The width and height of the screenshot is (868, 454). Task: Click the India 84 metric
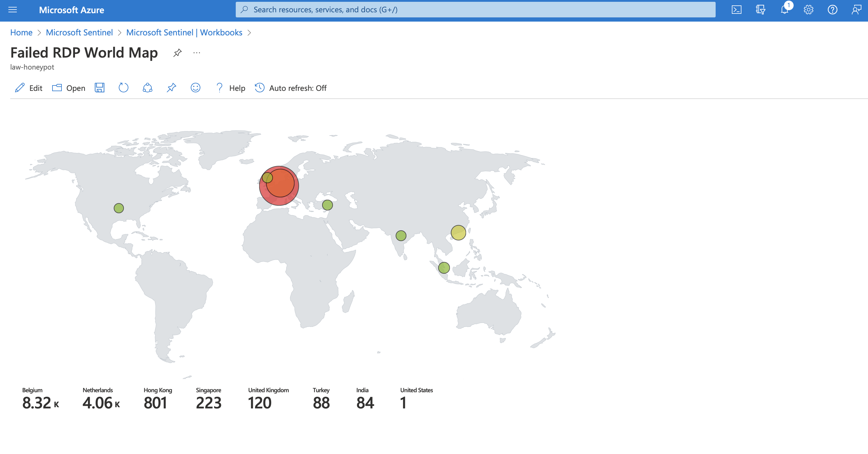pyautogui.click(x=365, y=399)
